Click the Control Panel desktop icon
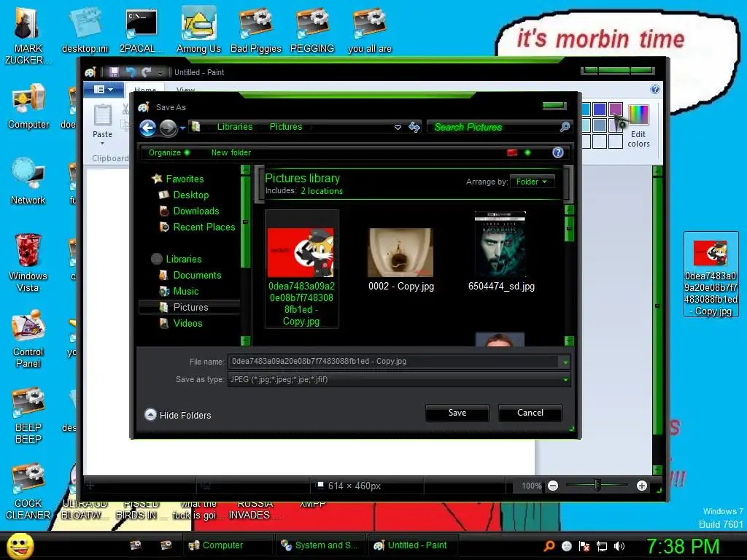747x560 pixels. pos(28,339)
